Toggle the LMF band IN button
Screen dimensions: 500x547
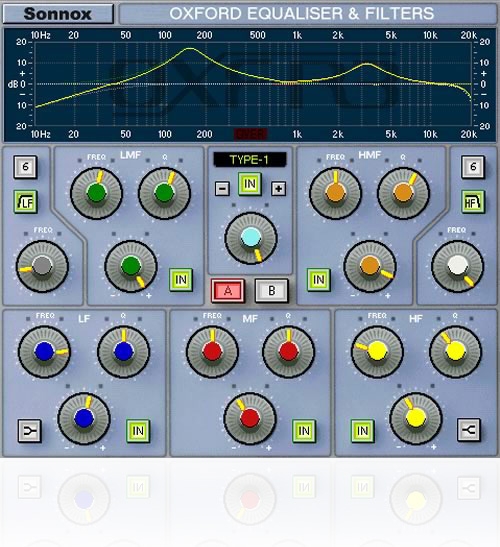point(181,280)
